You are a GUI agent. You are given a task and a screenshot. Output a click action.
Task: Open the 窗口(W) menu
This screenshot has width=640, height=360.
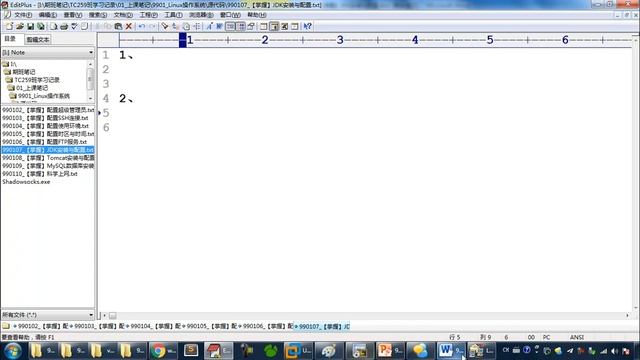coord(230,15)
